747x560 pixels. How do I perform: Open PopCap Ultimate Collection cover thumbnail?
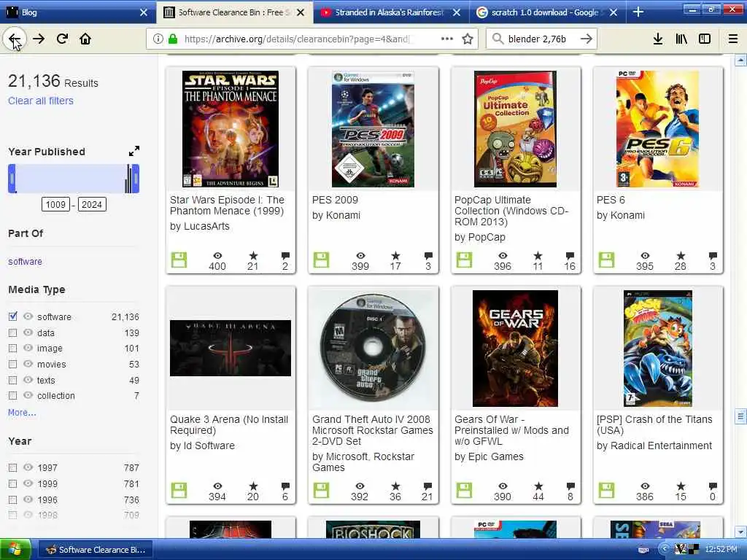515,129
